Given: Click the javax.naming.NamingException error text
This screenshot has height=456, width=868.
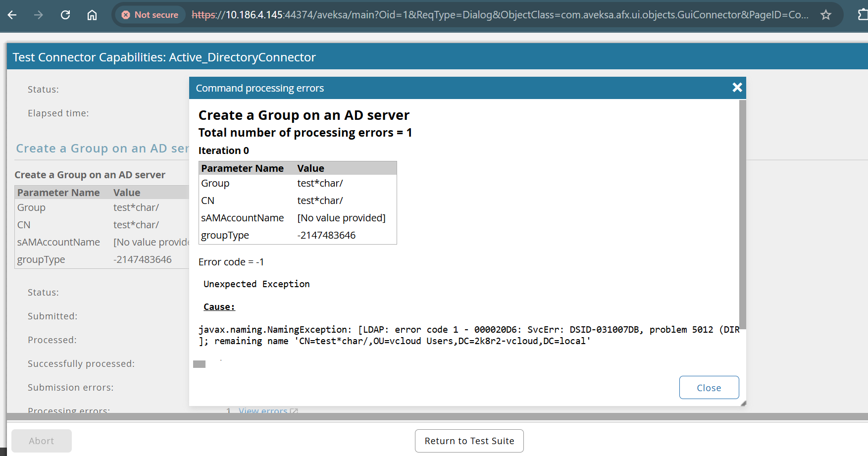Looking at the screenshot, I should 275,330.
